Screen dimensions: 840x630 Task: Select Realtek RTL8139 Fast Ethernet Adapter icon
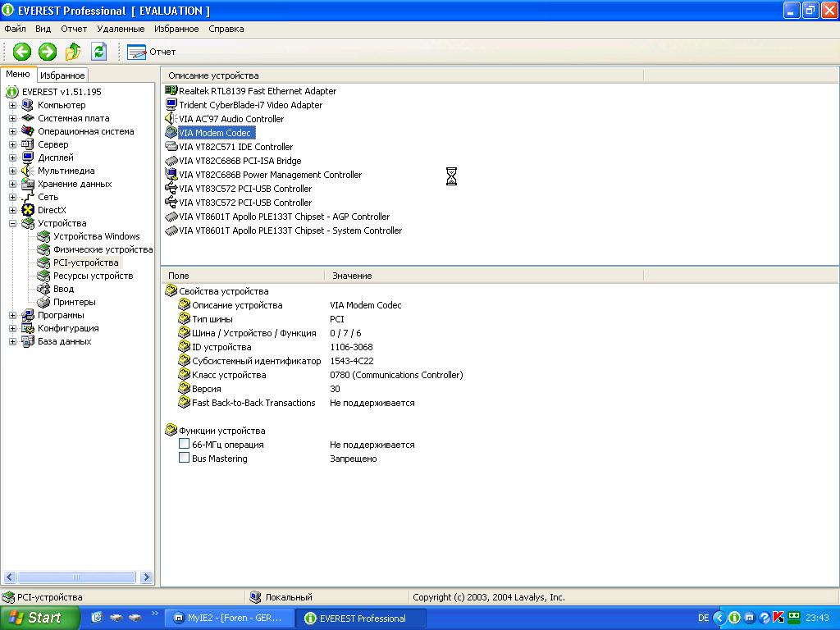pyautogui.click(x=171, y=90)
